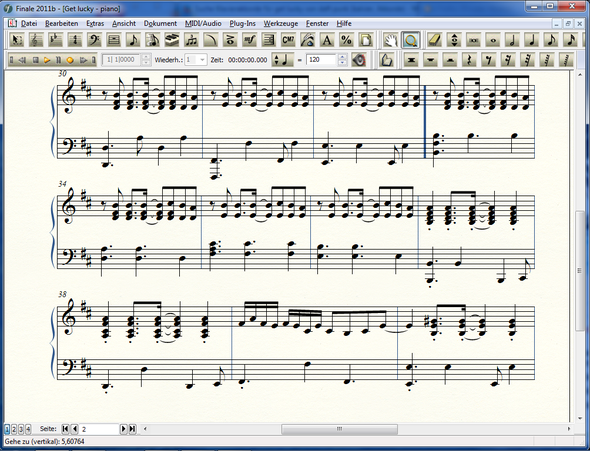Select the Zoom magnifier tool
The image size is (590, 451).
pyautogui.click(x=411, y=39)
